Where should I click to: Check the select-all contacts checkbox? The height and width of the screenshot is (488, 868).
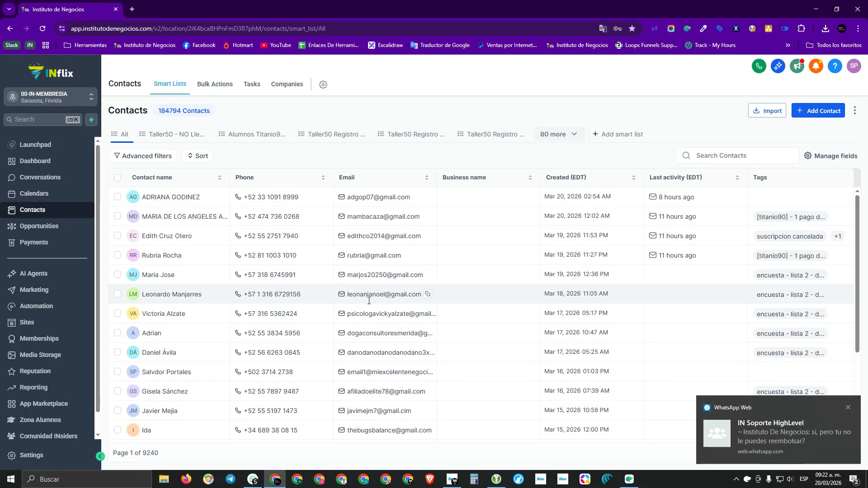(118, 178)
